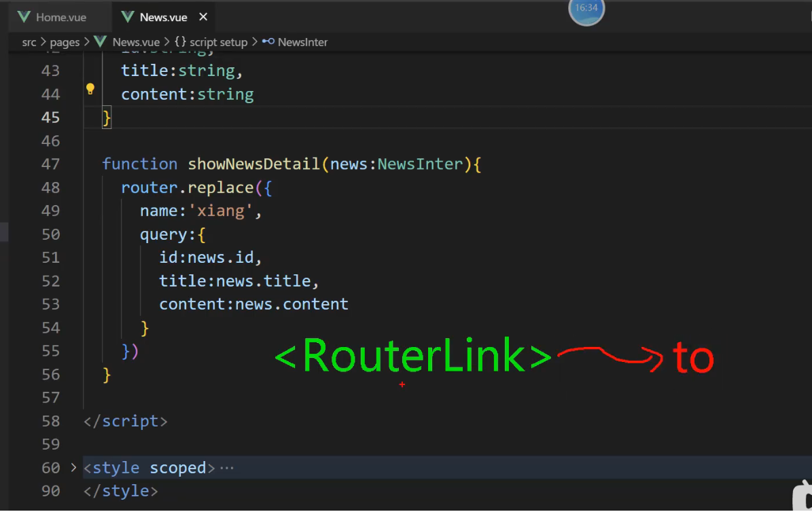Click the '})' on line 55
Image resolution: width=812 pixels, height=512 pixels.
point(130,351)
